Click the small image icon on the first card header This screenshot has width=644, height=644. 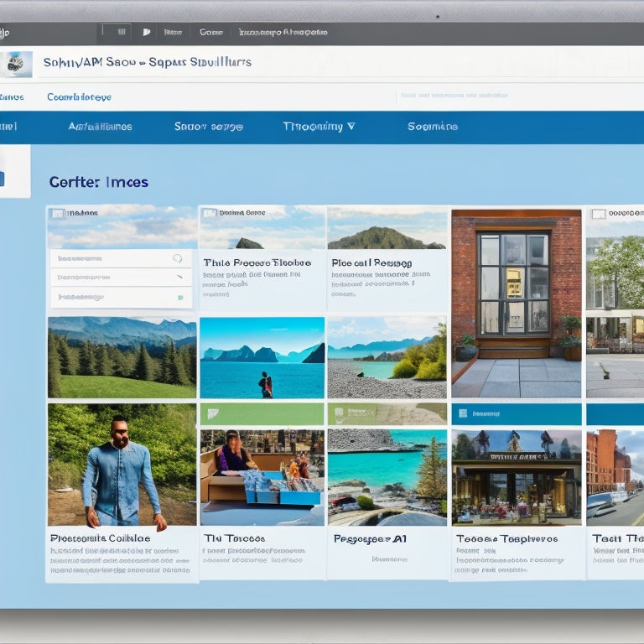57,214
